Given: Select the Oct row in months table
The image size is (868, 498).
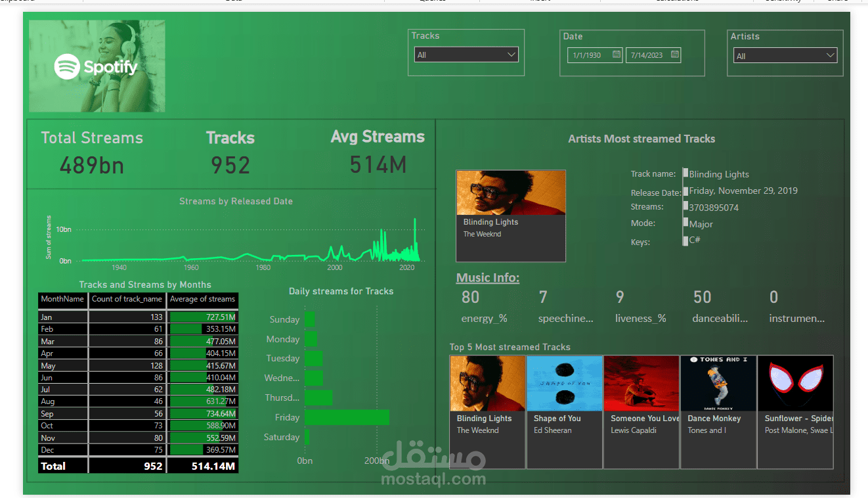Looking at the screenshot, I should pos(138,425).
